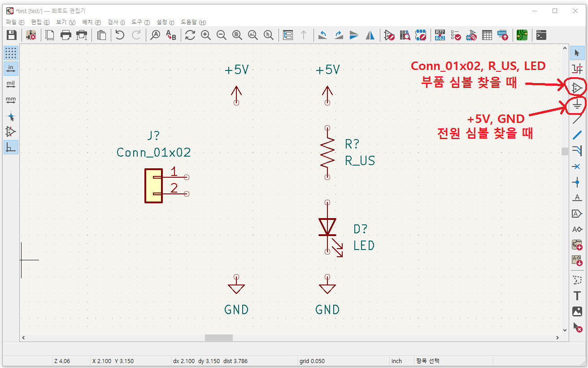This screenshot has width=588, height=368.
Task: Undo the last action
Action: (120, 35)
